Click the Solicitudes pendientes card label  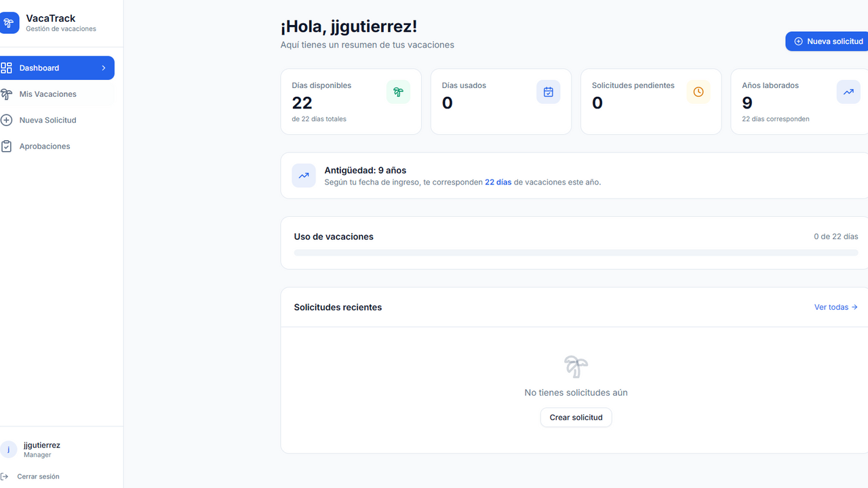(x=633, y=85)
